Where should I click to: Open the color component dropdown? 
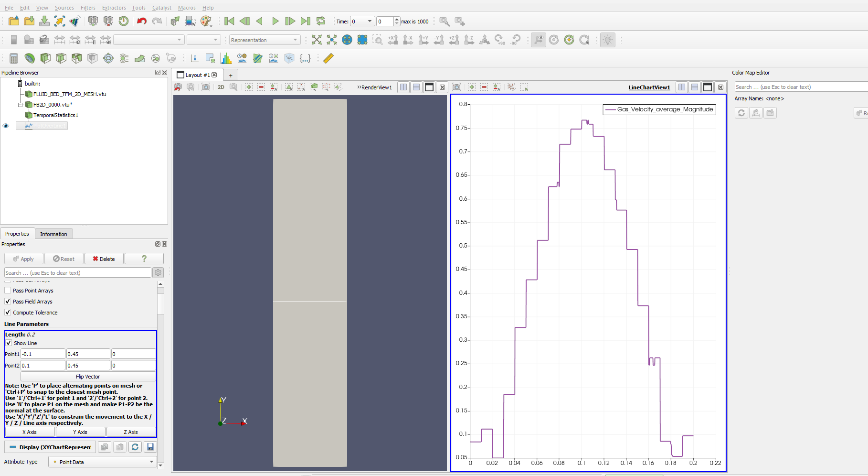[x=204, y=40]
